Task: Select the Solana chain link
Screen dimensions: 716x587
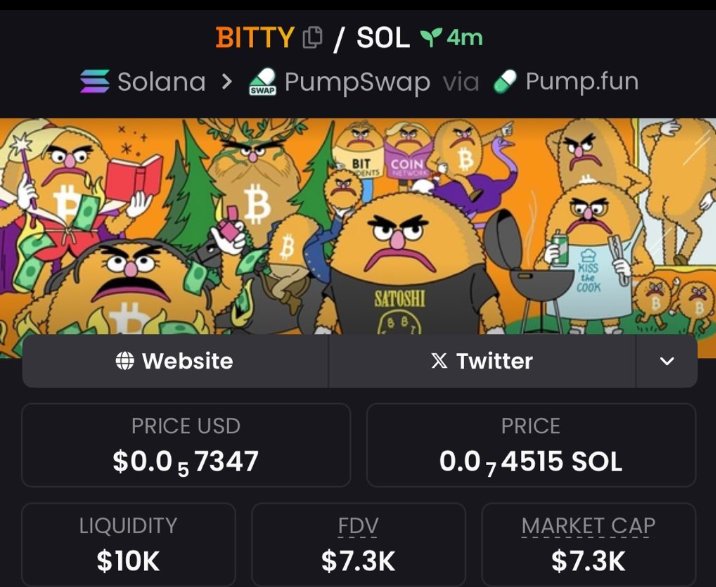Action: [x=143, y=81]
